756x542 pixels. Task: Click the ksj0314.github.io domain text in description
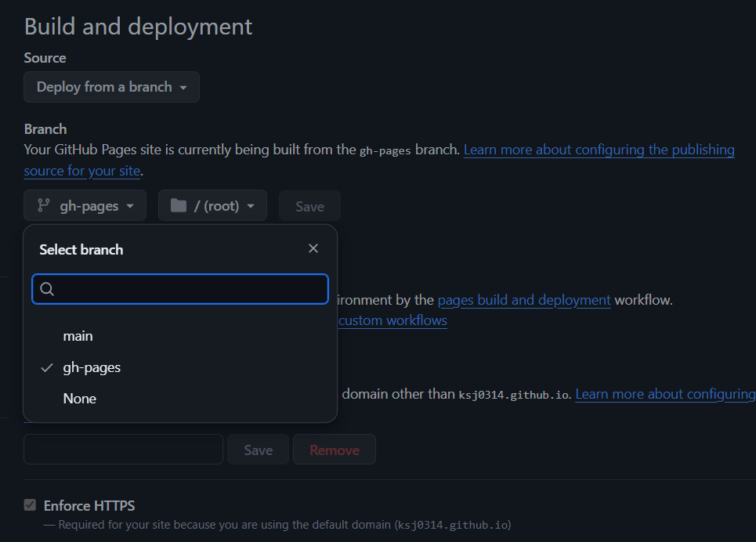[x=513, y=395]
